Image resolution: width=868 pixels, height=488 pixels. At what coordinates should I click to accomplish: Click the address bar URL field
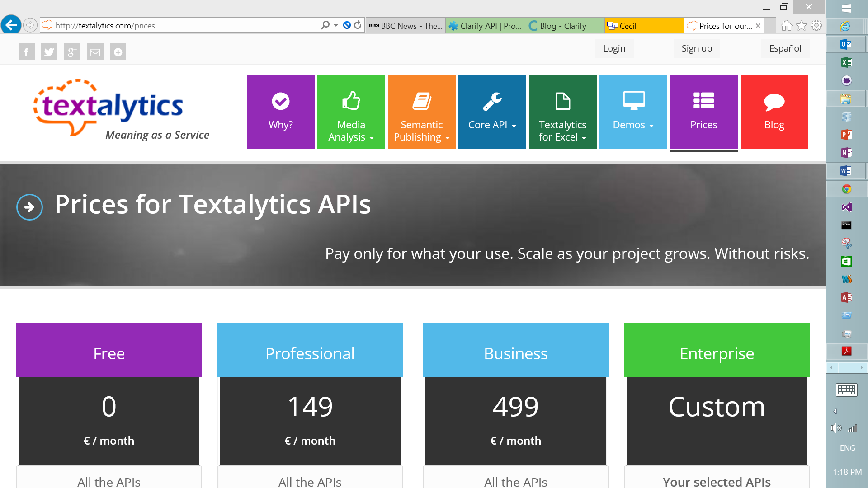(x=181, y=26)
